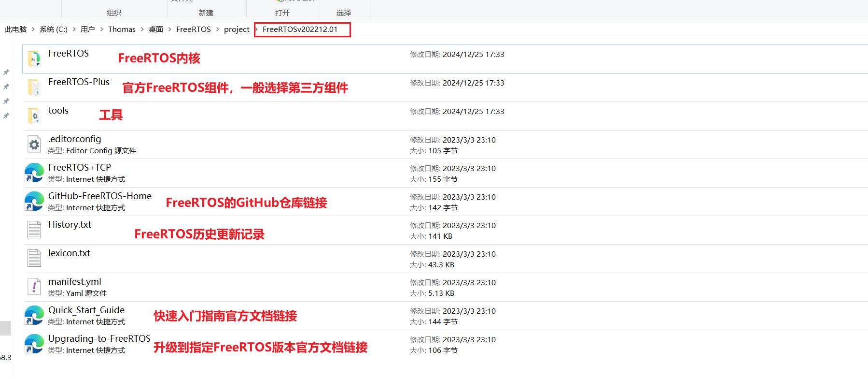The image size is (868, 378).
Task: Go to the FreeRTOS breadcrumb folder
Action: click(x=193, y=29)
